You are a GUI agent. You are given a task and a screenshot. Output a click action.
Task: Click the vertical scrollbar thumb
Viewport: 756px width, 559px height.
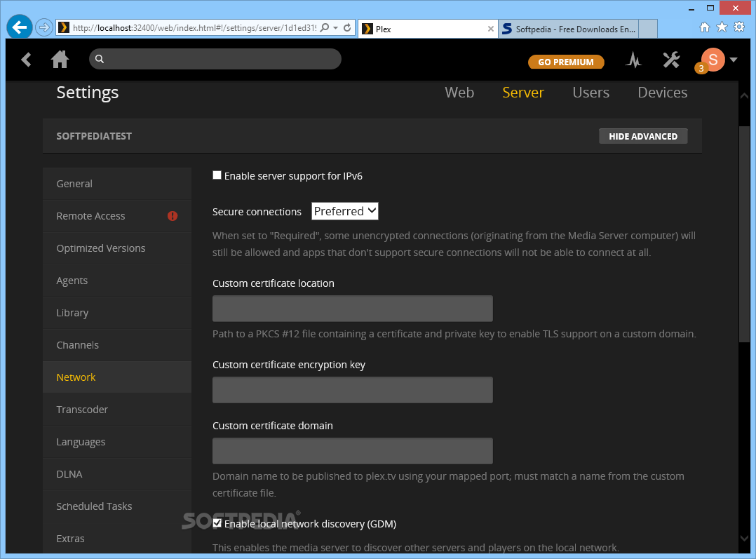[745, 234]
